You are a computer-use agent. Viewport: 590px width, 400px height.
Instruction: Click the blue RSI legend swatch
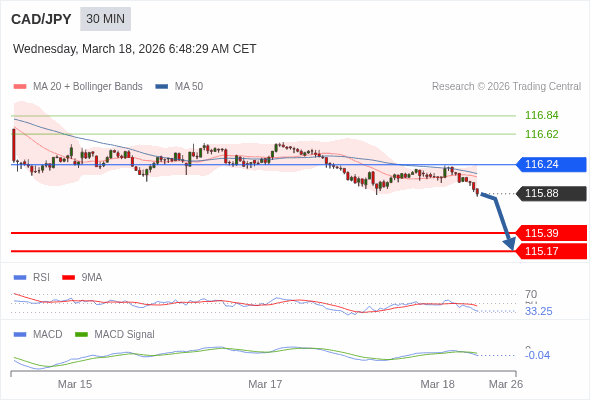click(20, 278)
